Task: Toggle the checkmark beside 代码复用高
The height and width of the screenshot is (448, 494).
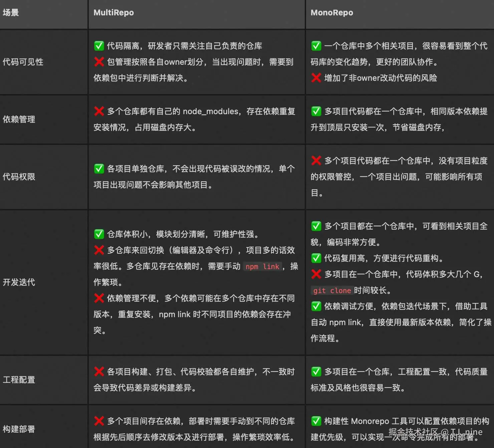Action: tap(316, 258)
